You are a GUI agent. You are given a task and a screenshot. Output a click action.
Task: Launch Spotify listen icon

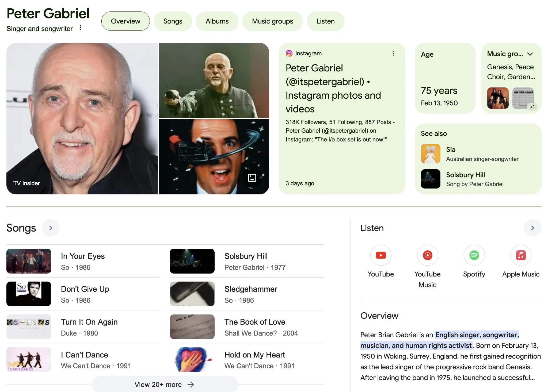coord(474,255)
